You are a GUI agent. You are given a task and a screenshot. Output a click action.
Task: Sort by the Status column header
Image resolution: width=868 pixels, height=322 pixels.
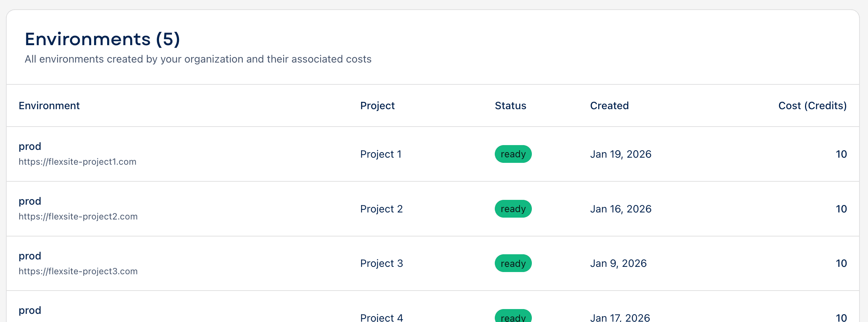[510, 105]
